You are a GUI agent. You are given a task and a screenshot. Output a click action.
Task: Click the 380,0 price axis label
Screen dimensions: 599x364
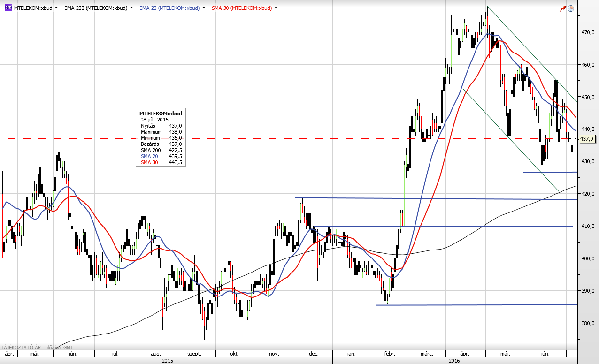(x=588, y=323)
